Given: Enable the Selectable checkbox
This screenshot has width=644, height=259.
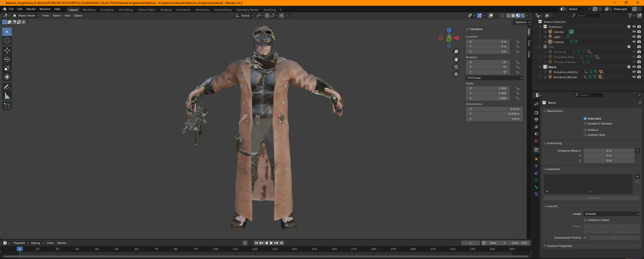Looking at the screenshot, I should (585, 119).
